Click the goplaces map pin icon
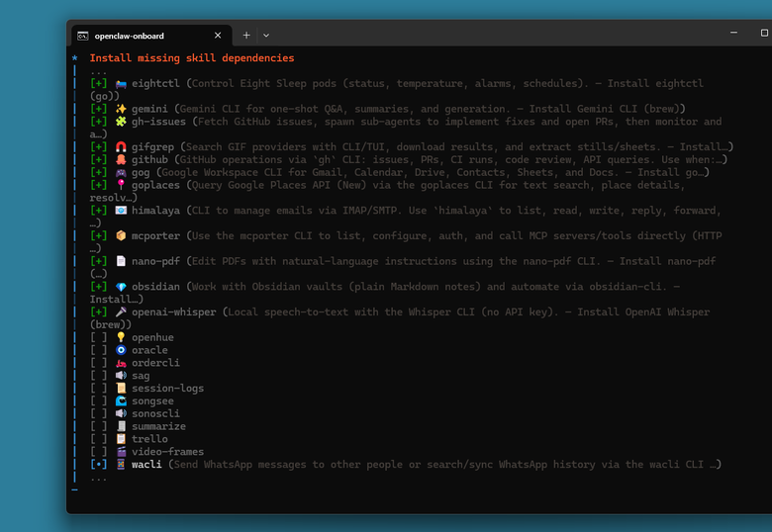The width and height of the screenshot is (772, 532). coord(121,185)
